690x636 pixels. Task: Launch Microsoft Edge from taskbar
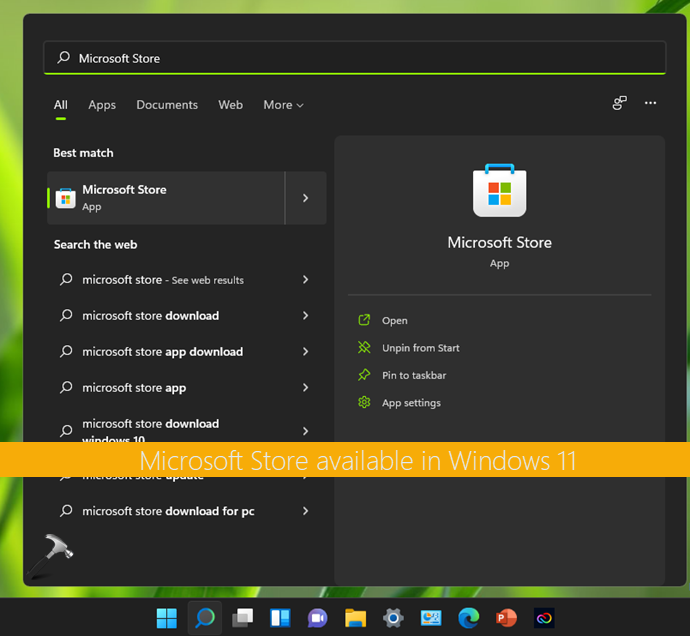click(x=468, y=618)
